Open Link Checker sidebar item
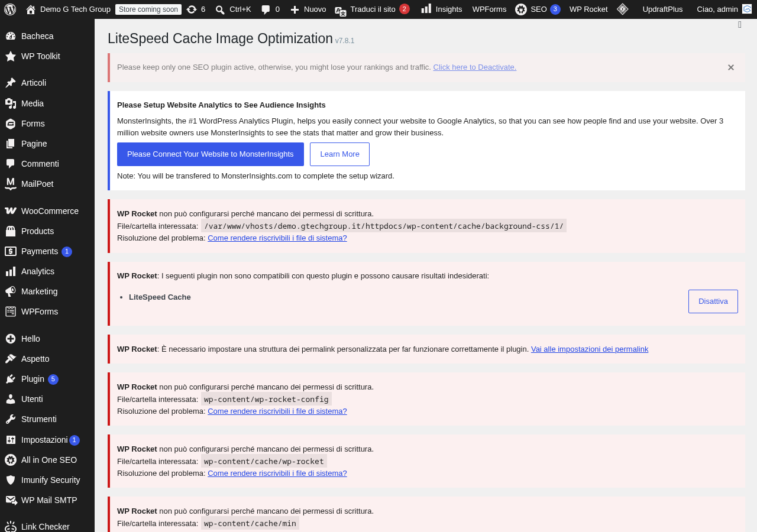Image resolution: width=757 pixels, height=532 pixels. (x=47, y=527)
